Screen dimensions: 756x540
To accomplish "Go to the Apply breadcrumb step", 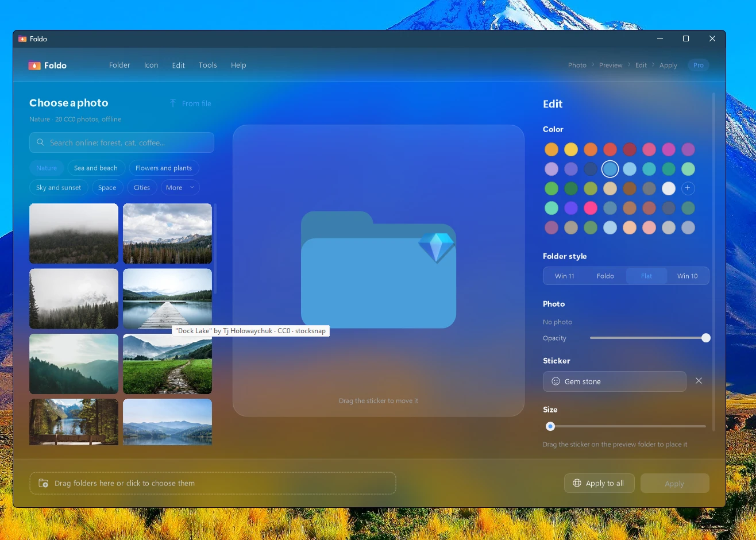I will point(668,65).
